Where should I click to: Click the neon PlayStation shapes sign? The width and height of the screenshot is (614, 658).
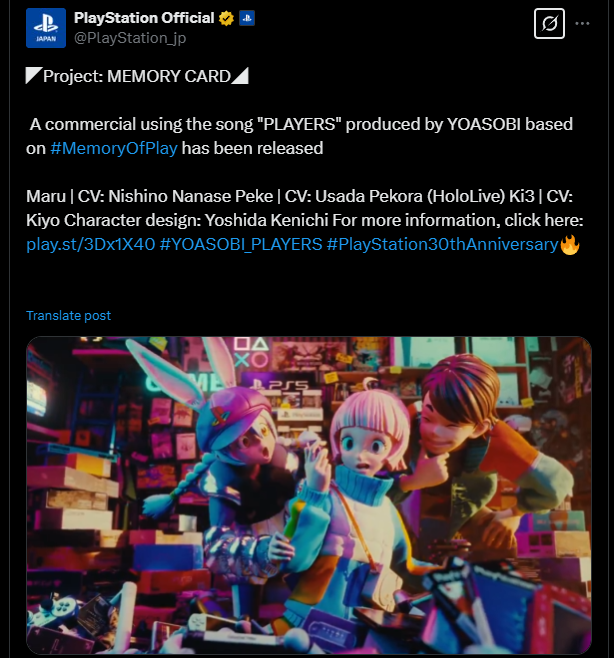click(x=251, y=352)
